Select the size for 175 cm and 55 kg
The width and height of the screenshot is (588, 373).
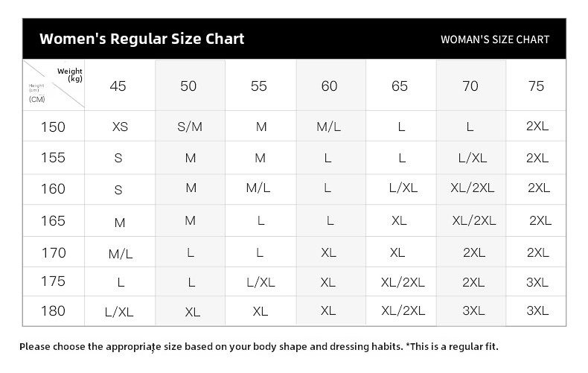261,283
